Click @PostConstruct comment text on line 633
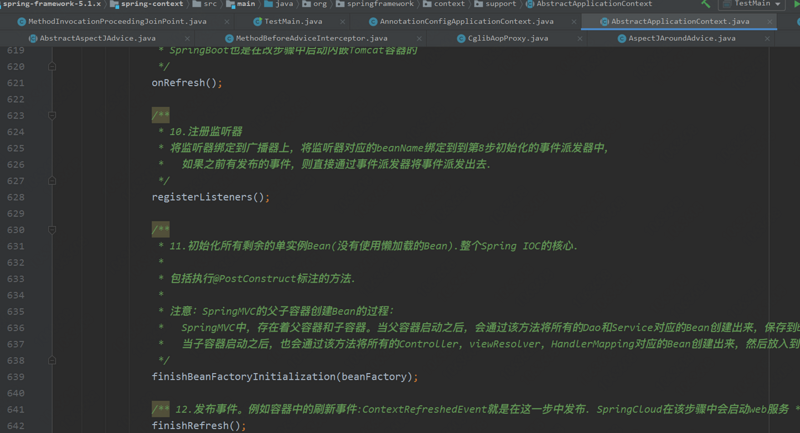800x433 pixels. tap(255, 278)
